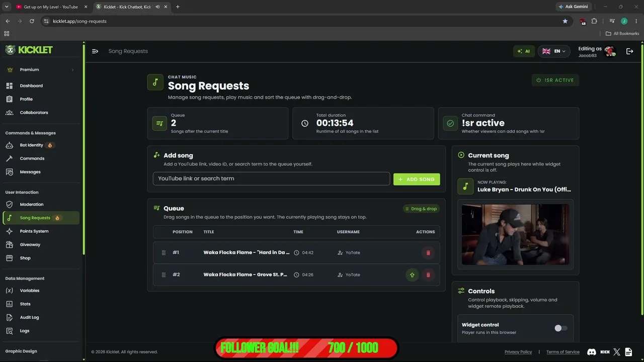Open the browser media control icon
The height and width of the screenshot is (362, 644).
click(x=612, y=21)
